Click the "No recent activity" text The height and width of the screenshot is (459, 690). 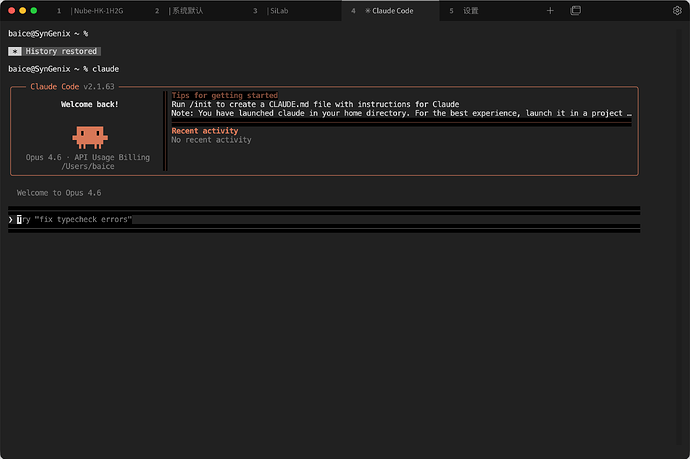pos(211,140)
